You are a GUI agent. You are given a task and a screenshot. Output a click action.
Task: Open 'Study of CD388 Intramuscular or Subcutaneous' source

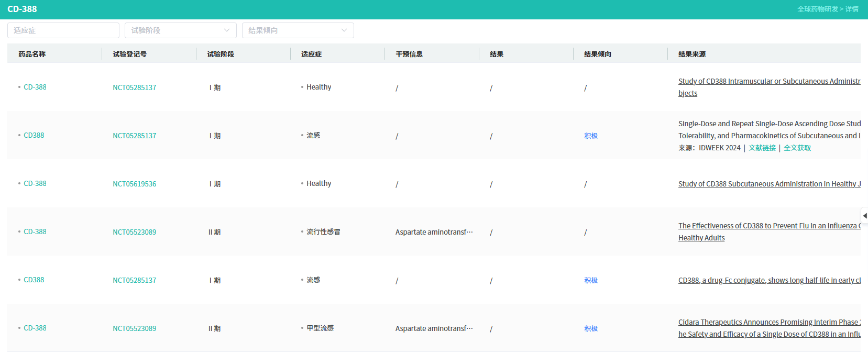click(768, 81)
